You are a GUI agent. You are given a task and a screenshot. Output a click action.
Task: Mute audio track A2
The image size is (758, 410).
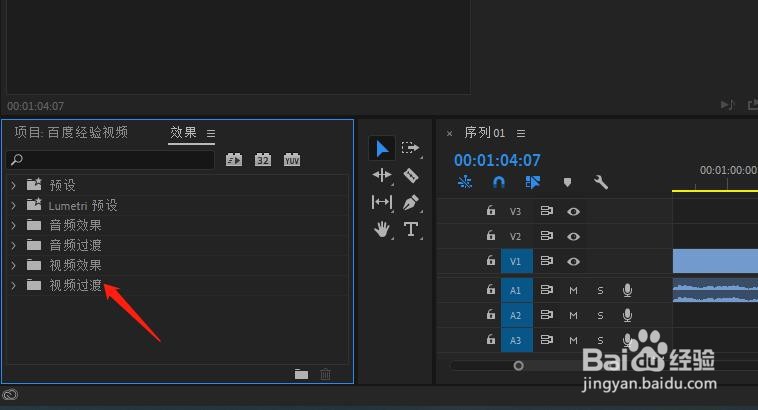tap(573, 315)
